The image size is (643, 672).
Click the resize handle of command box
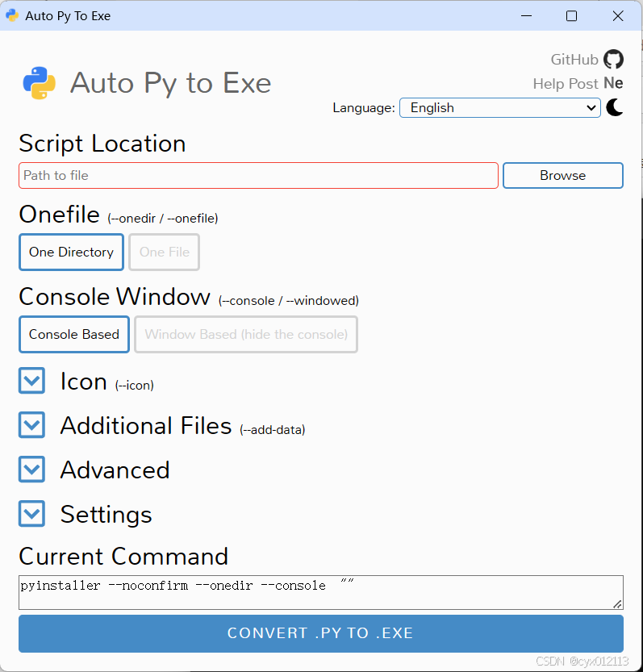click(x=617, y=604)
